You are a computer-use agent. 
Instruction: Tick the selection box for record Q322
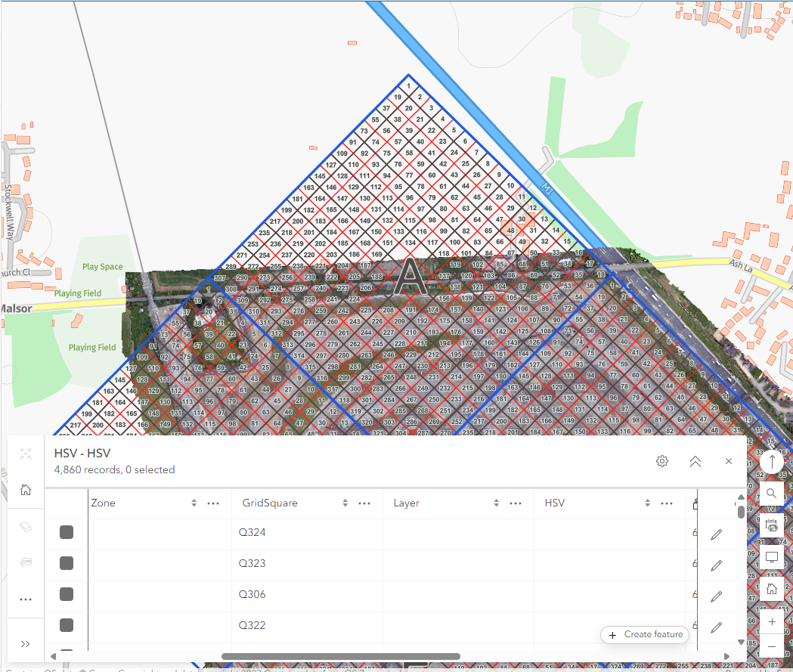pyautogui.click(x=66, y=625)
